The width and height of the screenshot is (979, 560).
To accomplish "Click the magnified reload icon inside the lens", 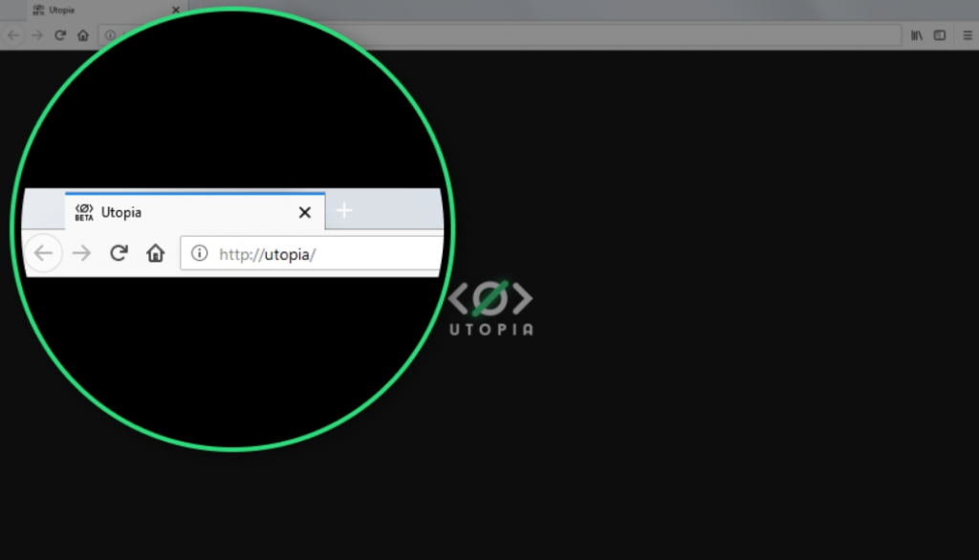I will 118,252.
